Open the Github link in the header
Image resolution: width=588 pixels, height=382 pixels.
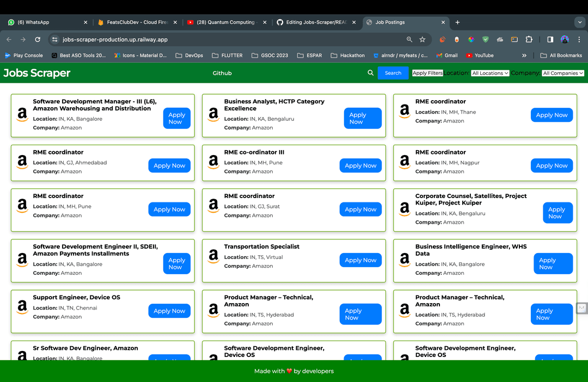222,73
